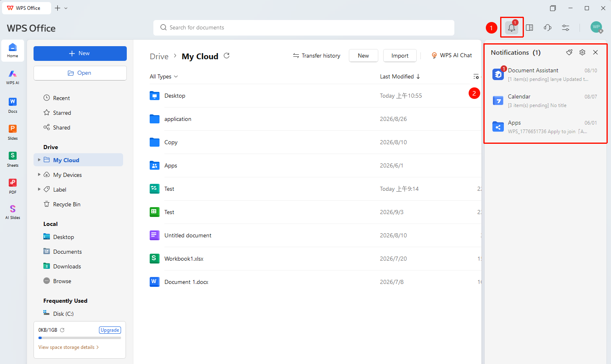Open Docs in the left sidebar
Screen dimensions: 611x364
[x=13, y=105]
